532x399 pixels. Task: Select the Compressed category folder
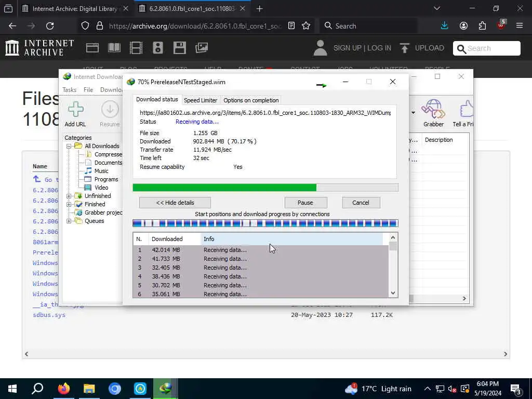click(108, 154)
